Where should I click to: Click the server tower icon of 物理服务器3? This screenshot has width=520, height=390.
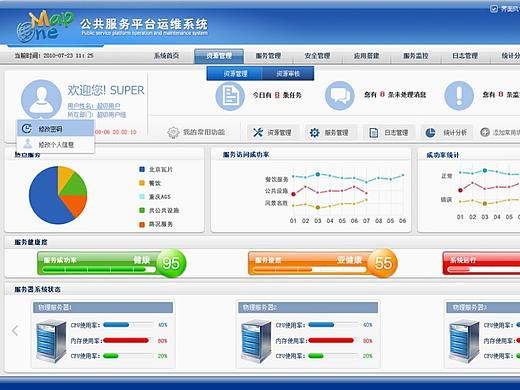(464, 341)
